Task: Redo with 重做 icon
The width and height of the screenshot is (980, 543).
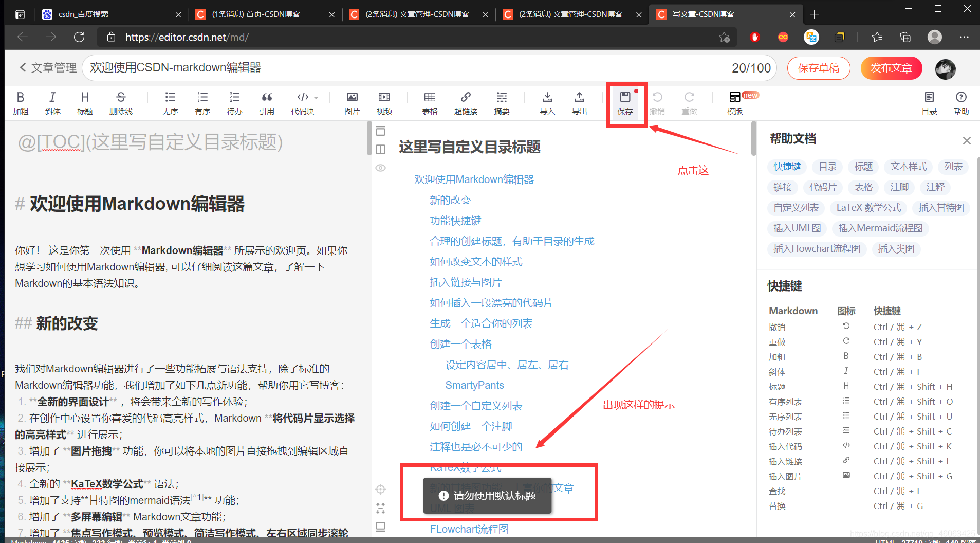Action: 689,103
